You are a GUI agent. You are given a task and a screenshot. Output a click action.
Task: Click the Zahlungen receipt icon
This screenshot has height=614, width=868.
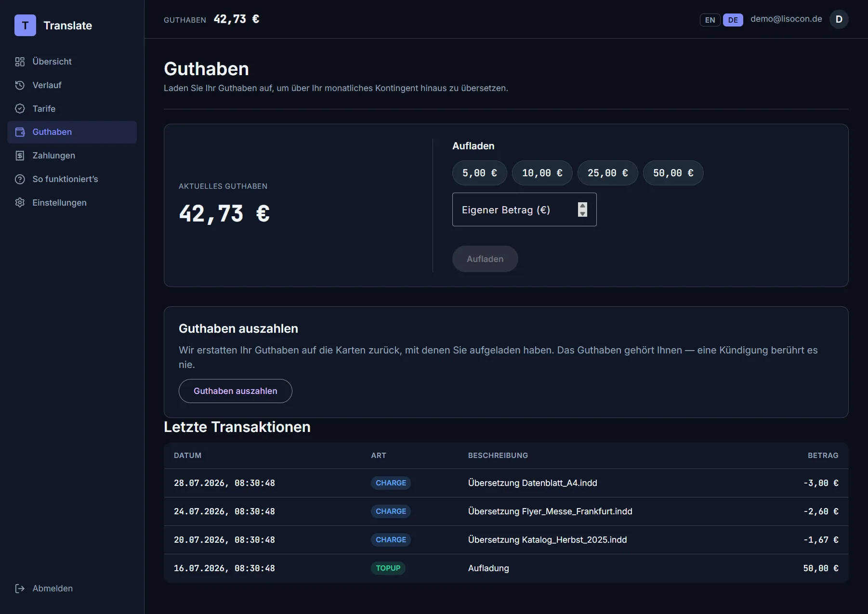point(20,156)
